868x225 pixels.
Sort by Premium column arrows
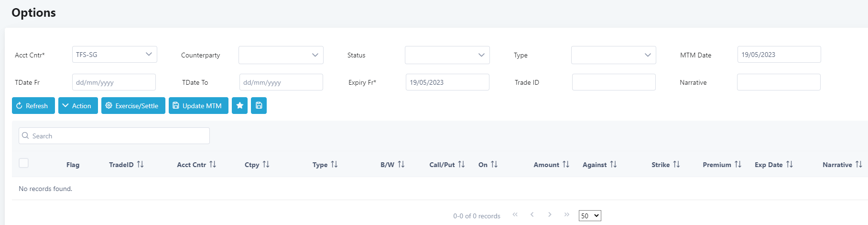click(x=738, y=164)
